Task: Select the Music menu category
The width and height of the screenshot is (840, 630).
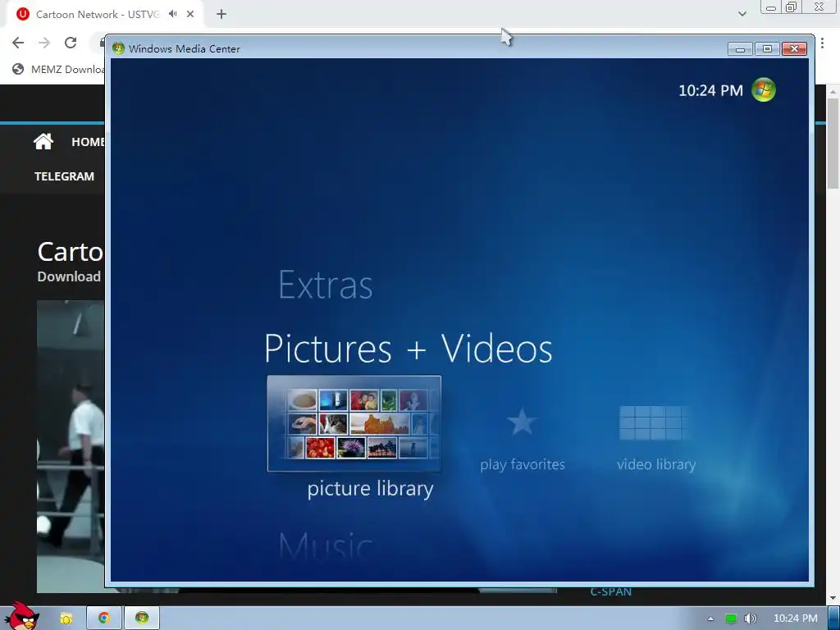Action: pos(325,546)
